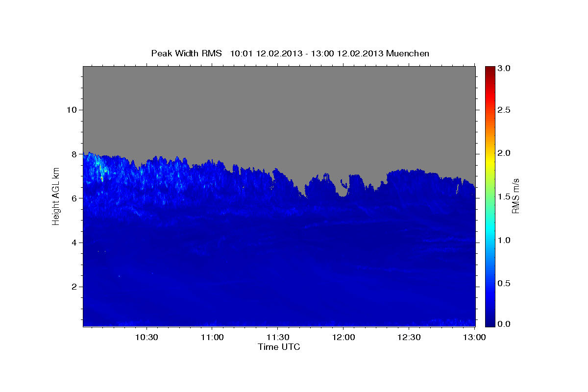The height and width of the screenshot is (392, 588).
Task: Click the 'RMS m/s' colorbar label
Action: [515, 196]
